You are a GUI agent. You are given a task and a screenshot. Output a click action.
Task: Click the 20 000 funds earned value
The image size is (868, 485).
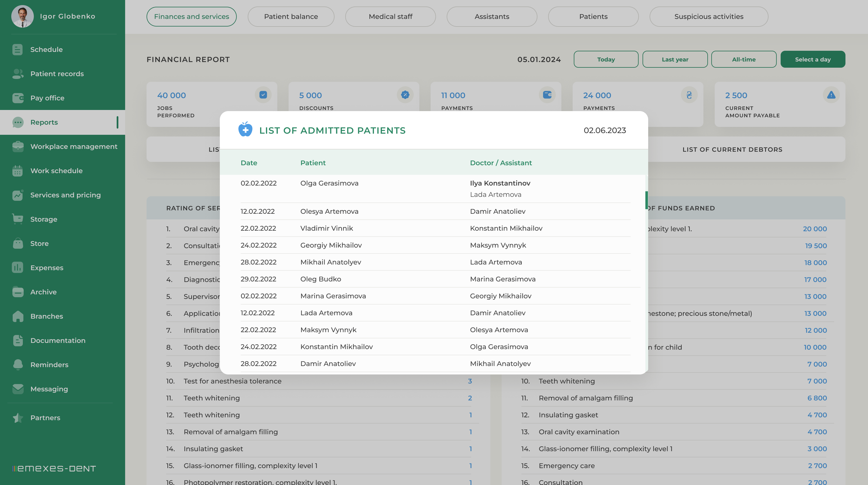point(815,229)
